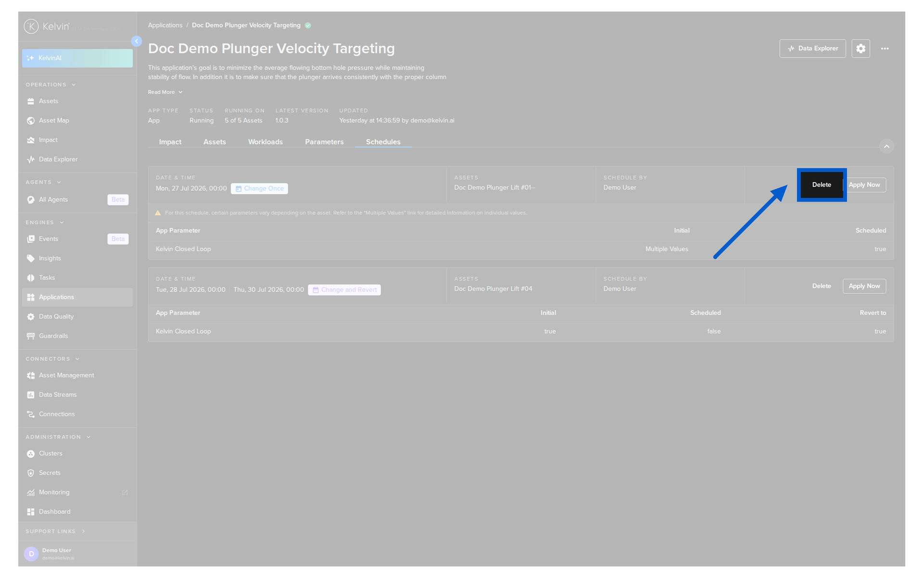Open the Workloads tab
The width and height of the screenshot is (924, 578).
(x=265, y=142)
